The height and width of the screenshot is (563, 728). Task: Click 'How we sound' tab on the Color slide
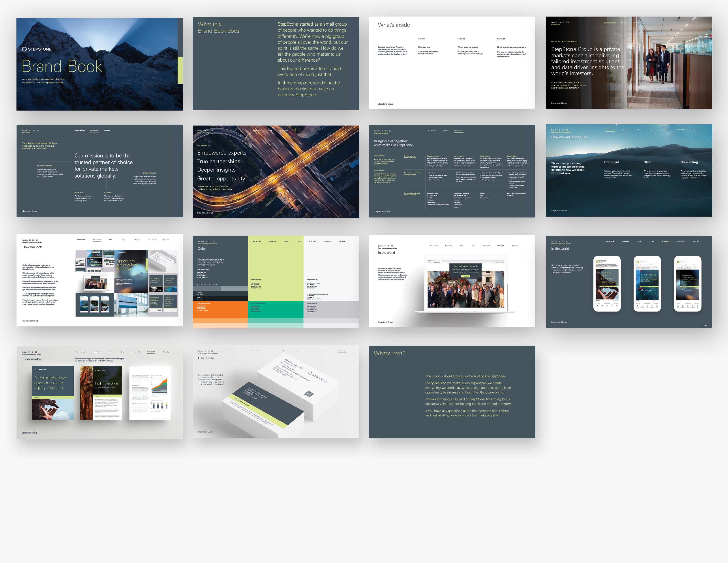[x=257, y=242]
